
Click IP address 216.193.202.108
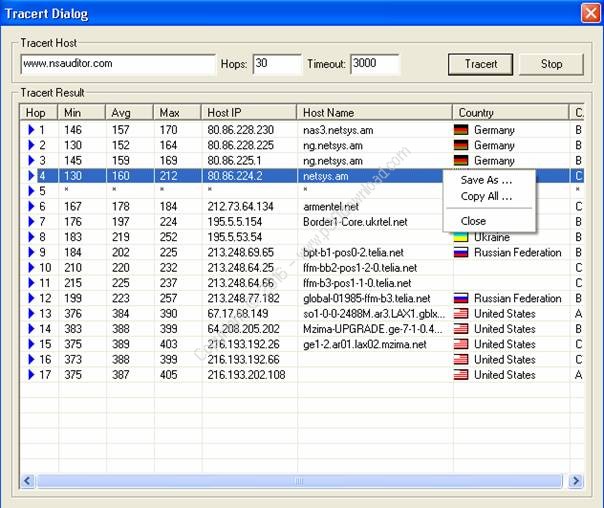(x=246, y=374)
